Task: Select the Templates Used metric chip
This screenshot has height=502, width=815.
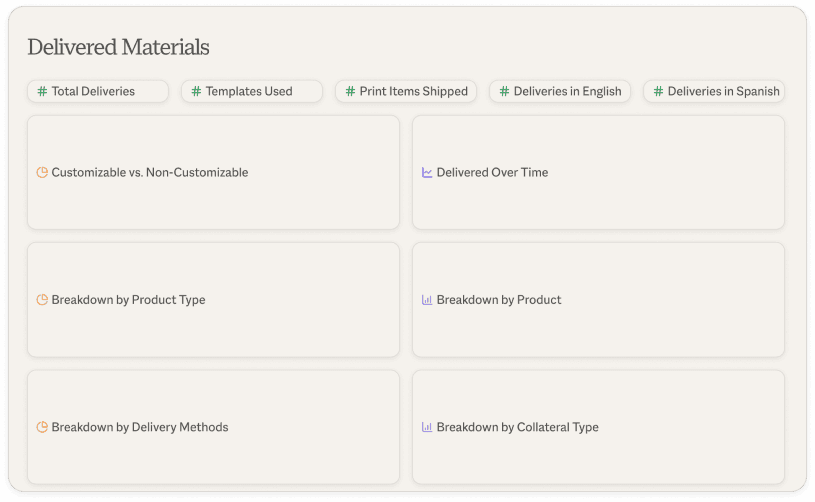Action: 252,91
